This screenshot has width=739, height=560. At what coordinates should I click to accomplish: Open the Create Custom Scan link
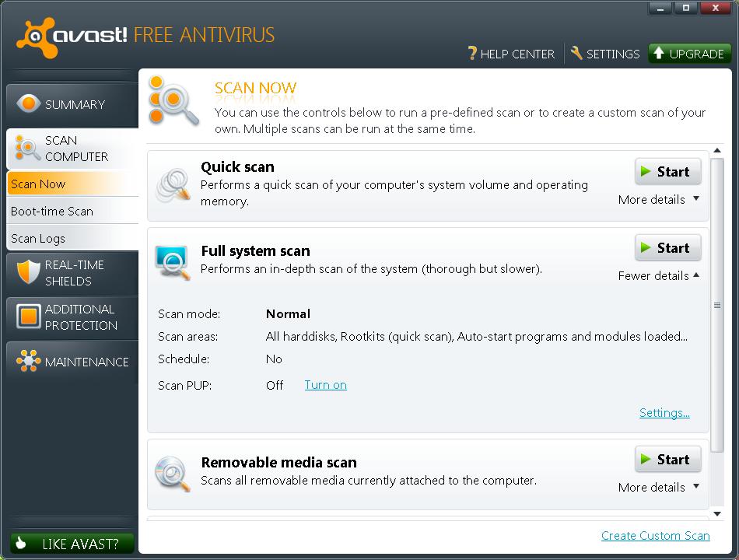[655, 535]
